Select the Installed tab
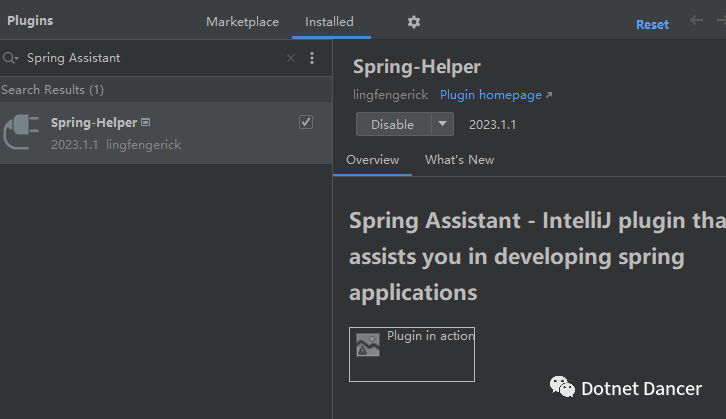Screen dimensions: 726x419 (x=329, y=22)
